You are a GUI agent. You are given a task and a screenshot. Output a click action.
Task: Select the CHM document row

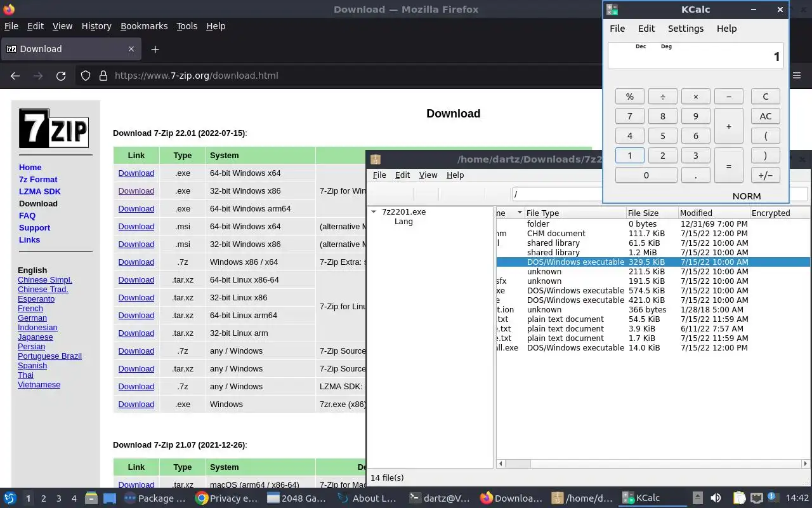(653, 234)
